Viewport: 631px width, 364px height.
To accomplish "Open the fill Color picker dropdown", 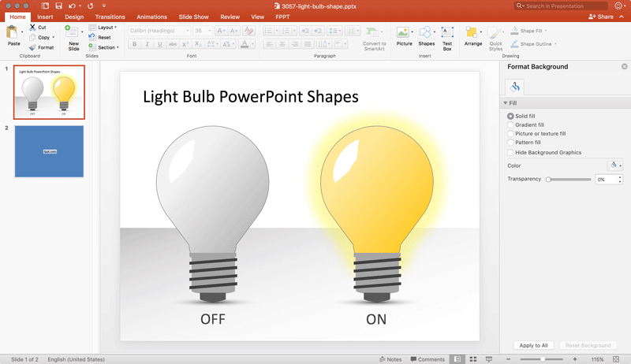I will 615,165.
